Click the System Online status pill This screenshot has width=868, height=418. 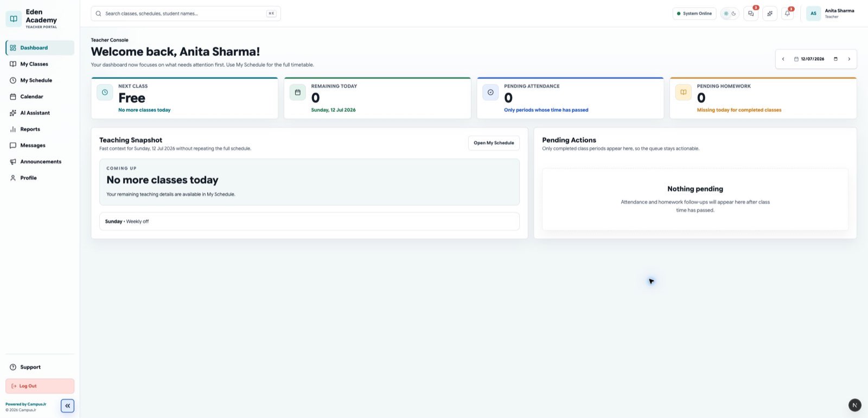click(694, 14)
